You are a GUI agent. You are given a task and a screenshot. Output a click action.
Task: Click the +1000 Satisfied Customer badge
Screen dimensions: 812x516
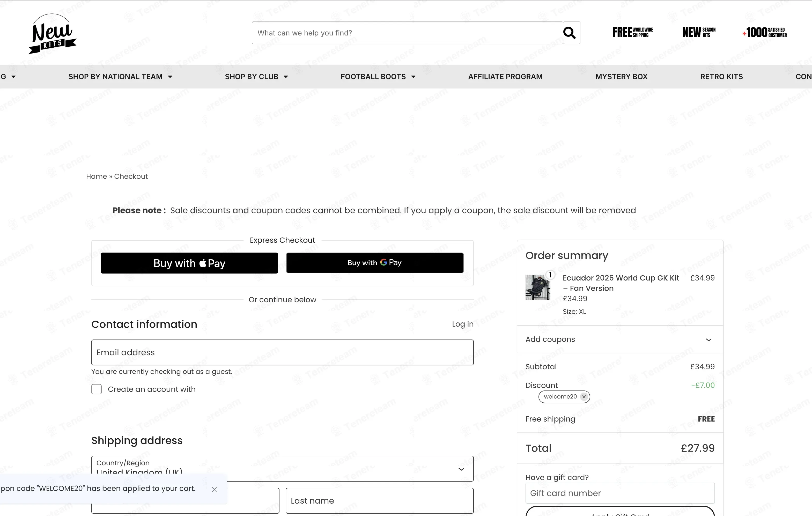[x=764, y=32]
